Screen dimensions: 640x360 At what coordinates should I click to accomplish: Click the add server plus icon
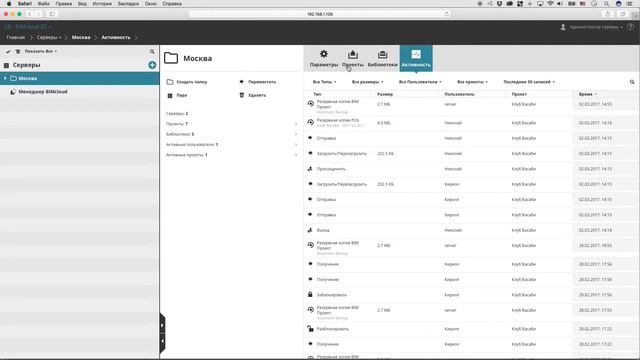click(x=152, y=65)
